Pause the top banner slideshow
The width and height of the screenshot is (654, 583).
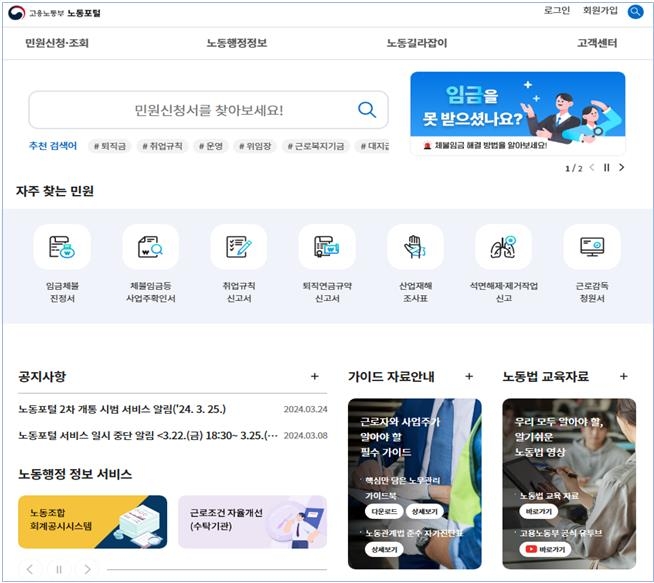(x=606, y=168)
